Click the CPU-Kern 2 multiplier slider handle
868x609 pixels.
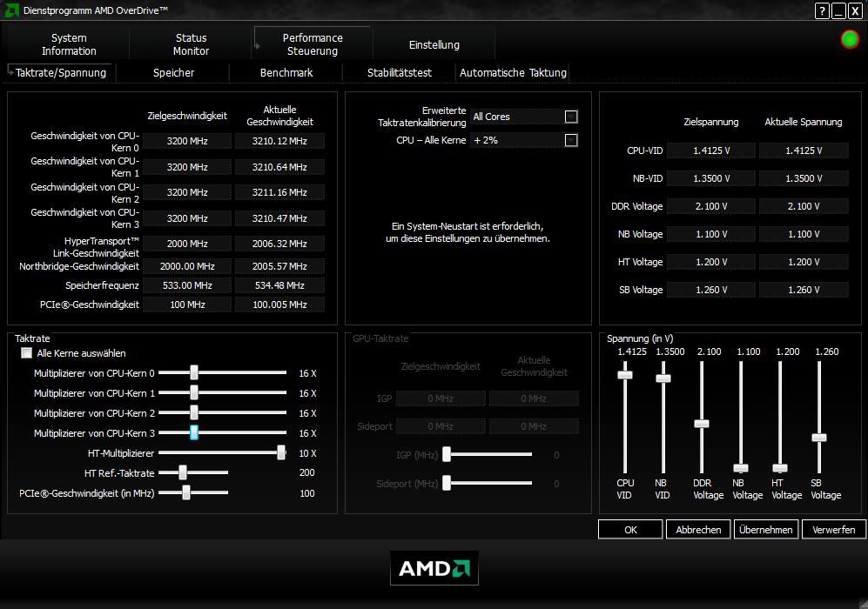click(194, 412)
